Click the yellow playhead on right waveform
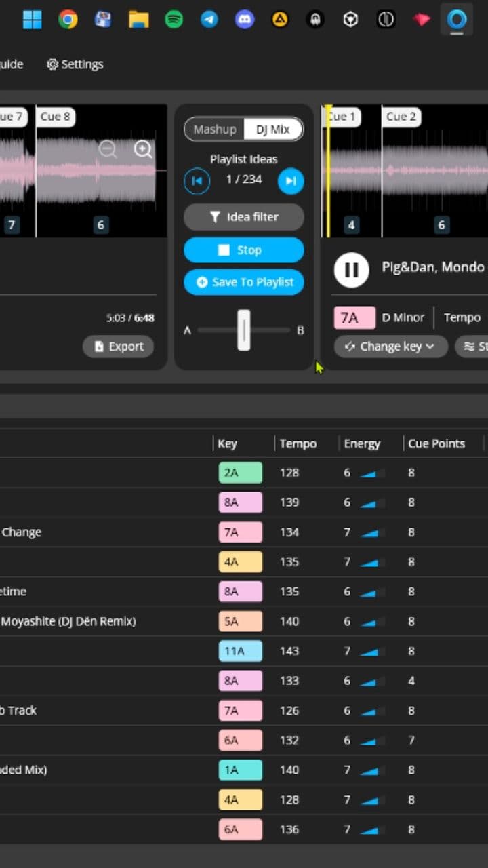The width and height of the screenshot is (488, 868). (328, 171)
